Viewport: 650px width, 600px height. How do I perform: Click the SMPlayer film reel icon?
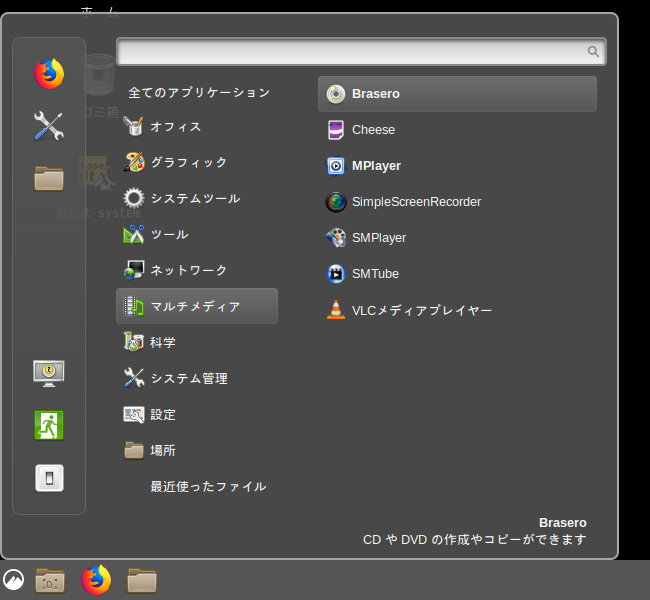(x=336, y=238)
